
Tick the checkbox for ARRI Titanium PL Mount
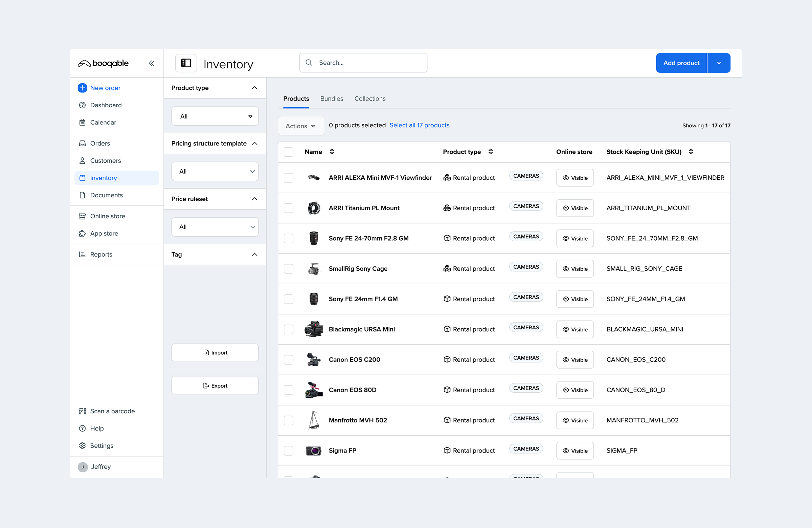[x=289, y=208]
